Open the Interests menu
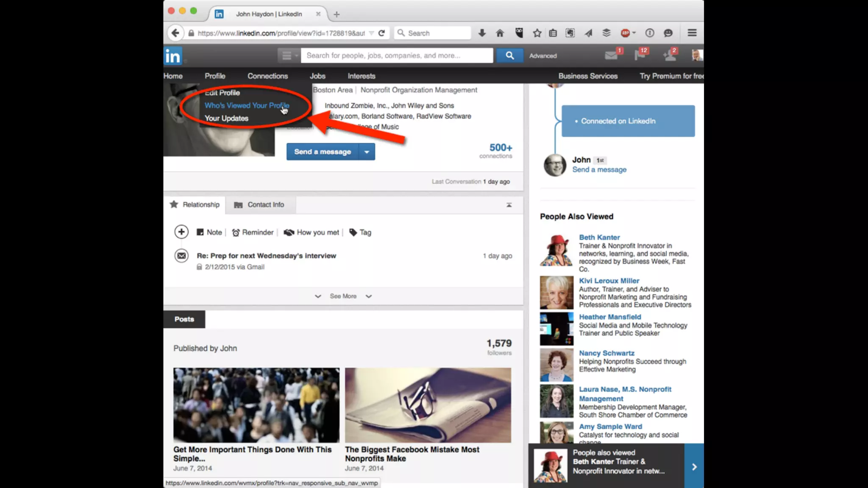 pyautogui.click(x=362, y=76)
